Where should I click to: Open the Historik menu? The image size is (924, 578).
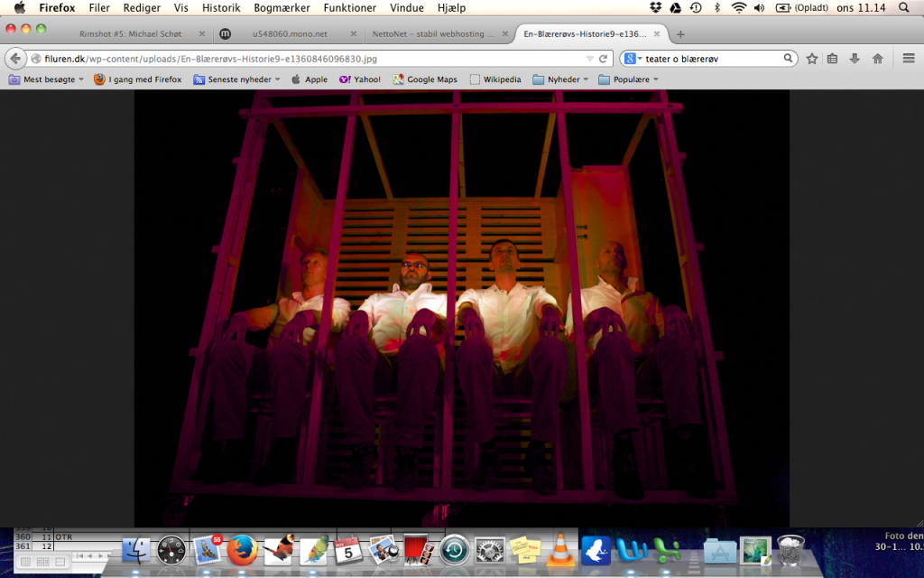pos(221,7)
